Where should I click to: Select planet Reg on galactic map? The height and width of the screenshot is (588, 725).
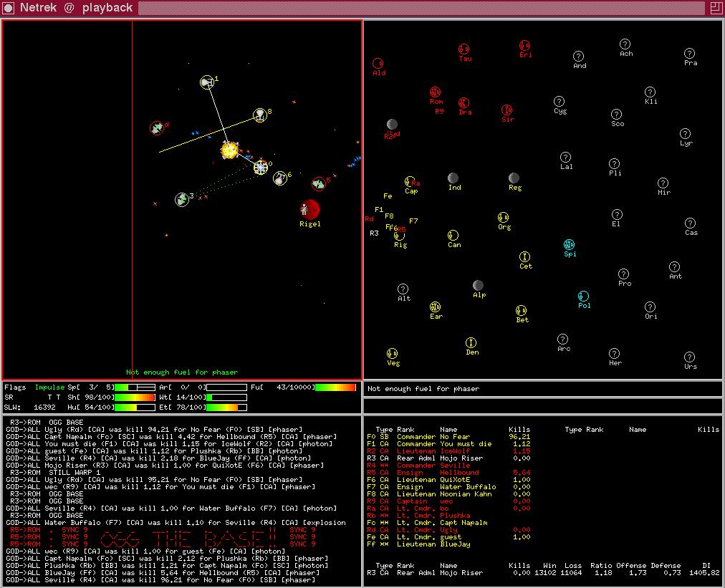point(514,178)
